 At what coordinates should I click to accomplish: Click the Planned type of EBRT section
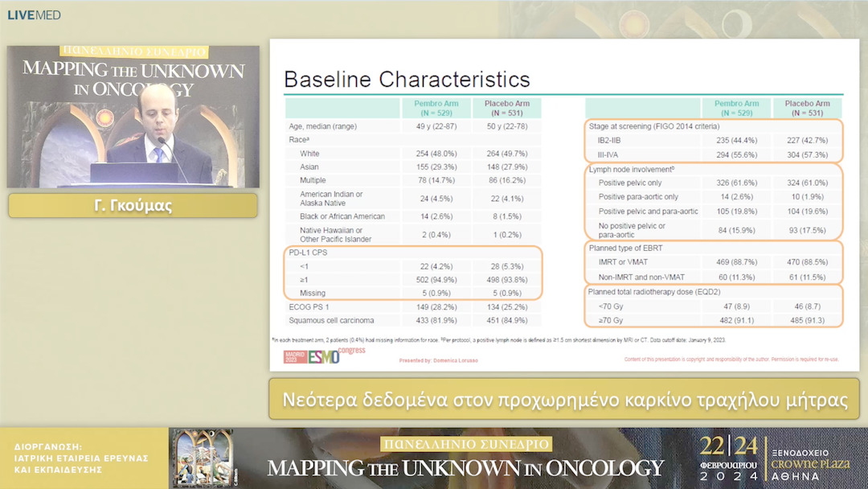point(714,262)
